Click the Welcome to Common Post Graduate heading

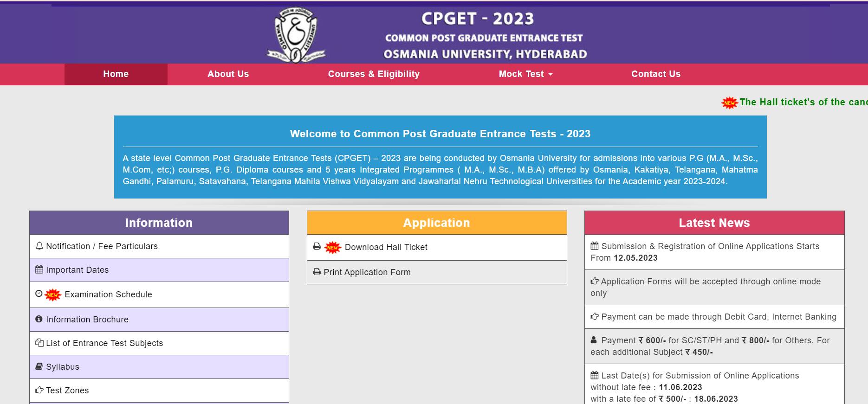[440, 134]
